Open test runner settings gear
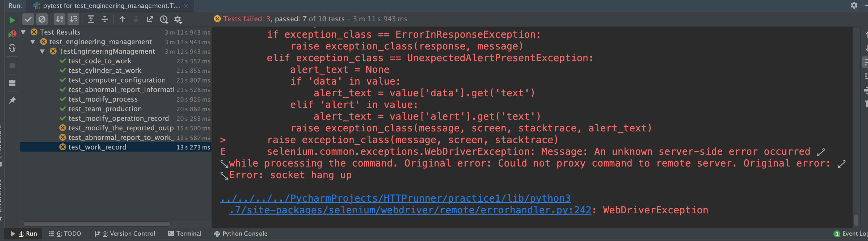868x241 pixels. click(178, 19)
